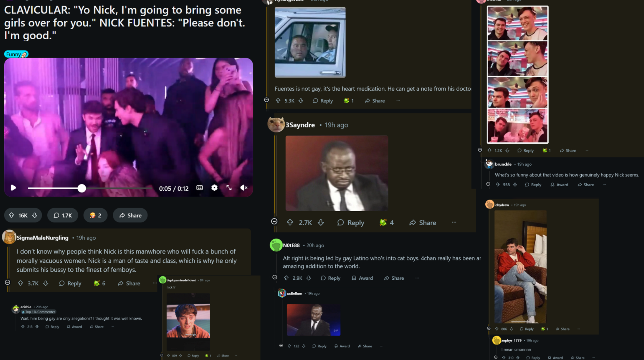Give Award to N0tE88's comment
Screen dimensions: 644x360
pos(362,278)
